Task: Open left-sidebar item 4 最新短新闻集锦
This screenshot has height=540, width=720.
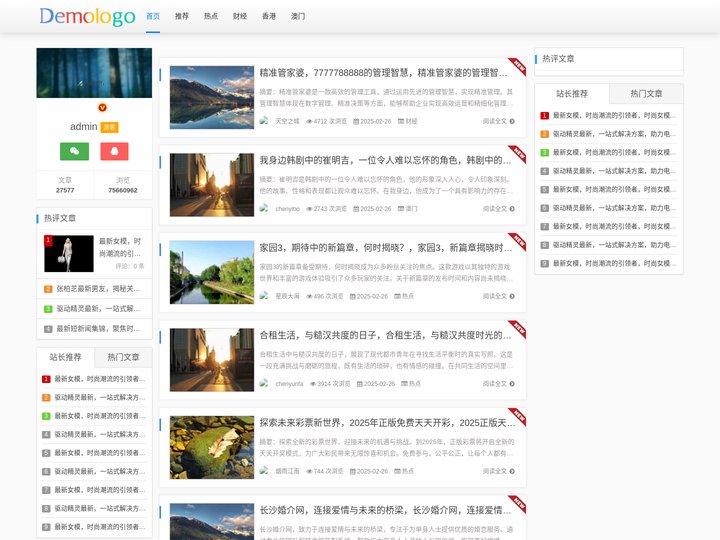Action: pyautogui.click(x=98, y=329)
